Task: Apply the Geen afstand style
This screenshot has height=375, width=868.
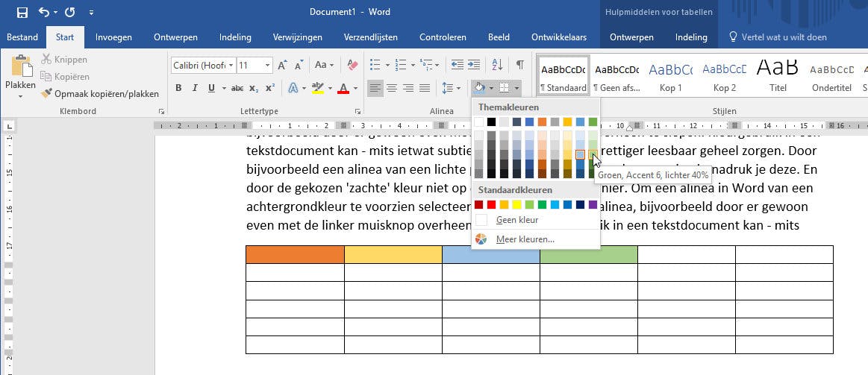Action: (616, 77)
